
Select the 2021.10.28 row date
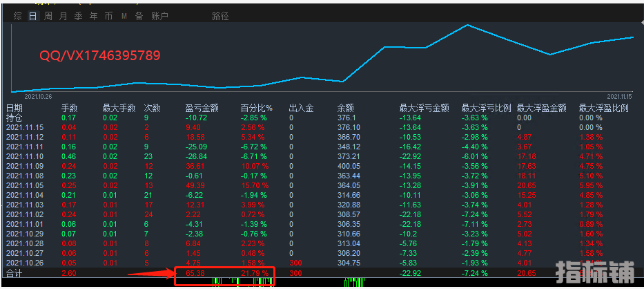click(25, 243)
